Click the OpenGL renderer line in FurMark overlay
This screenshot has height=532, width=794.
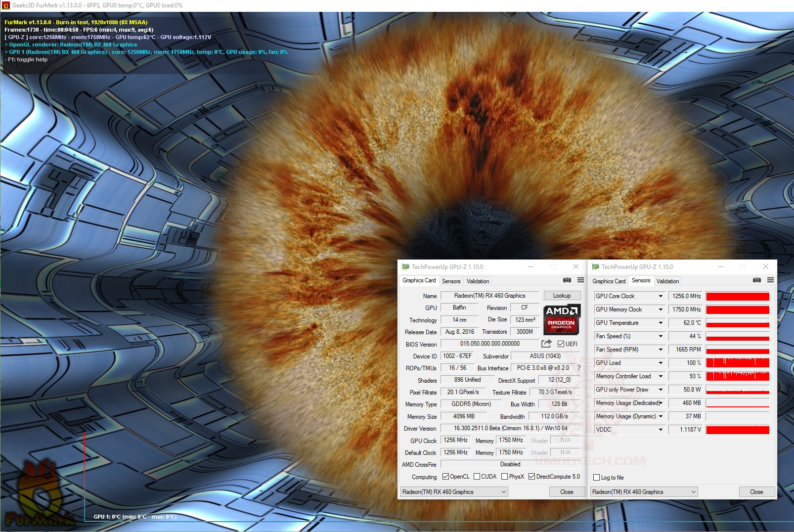71,44
